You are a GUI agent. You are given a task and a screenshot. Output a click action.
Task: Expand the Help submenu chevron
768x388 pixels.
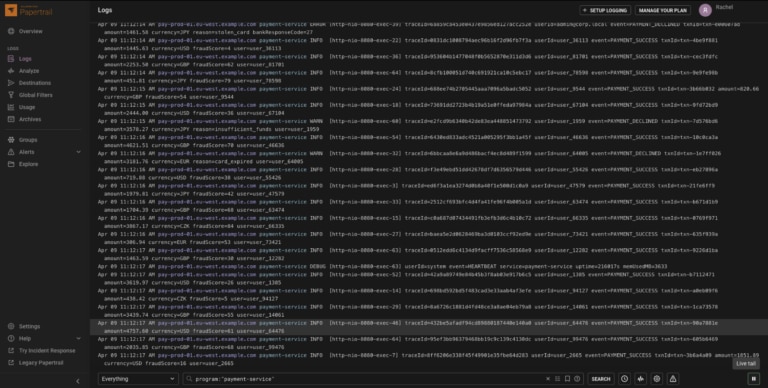[x=78, y=339]
